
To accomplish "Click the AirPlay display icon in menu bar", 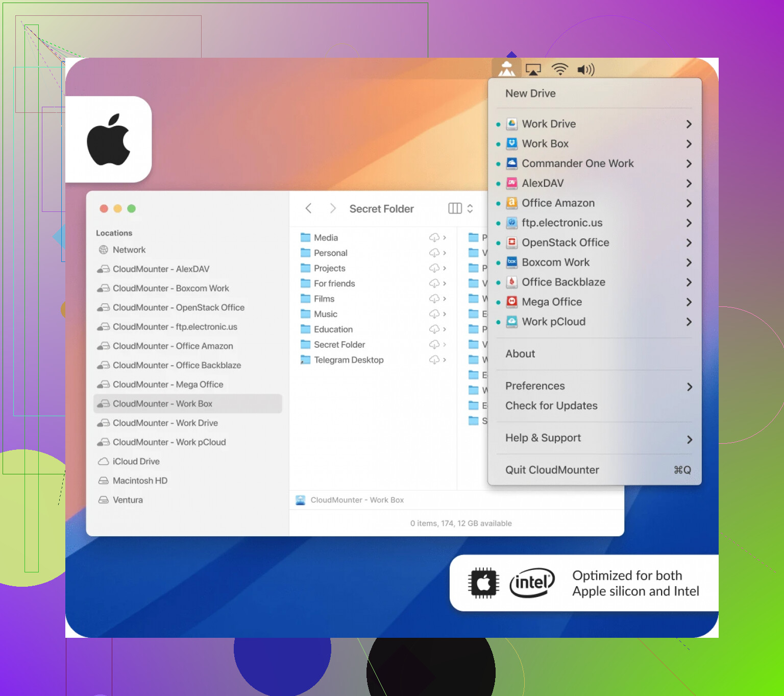I will tap(533, 69).
